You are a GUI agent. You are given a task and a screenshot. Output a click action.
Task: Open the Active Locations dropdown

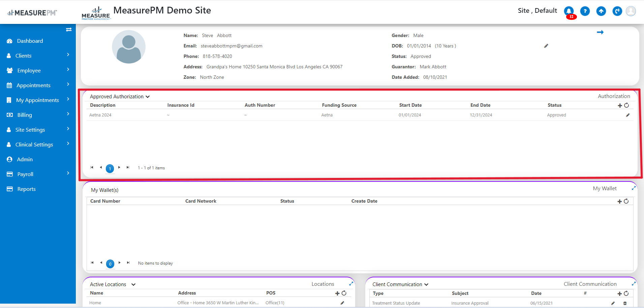pos(113,284)
